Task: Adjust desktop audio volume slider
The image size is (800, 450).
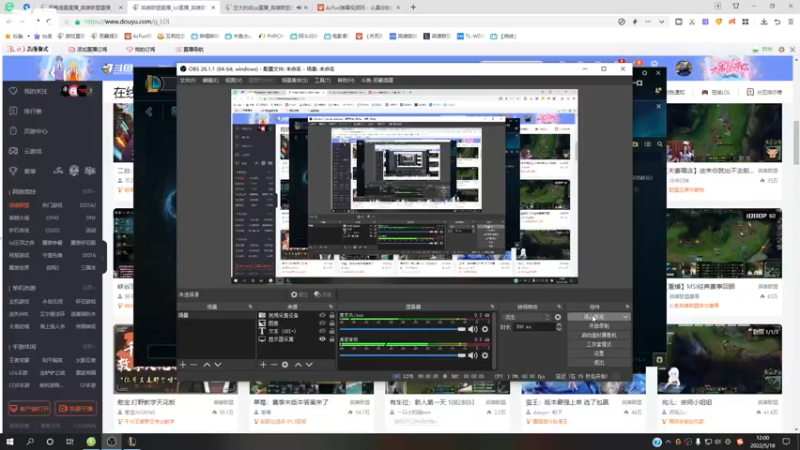Action: [403, 355]
